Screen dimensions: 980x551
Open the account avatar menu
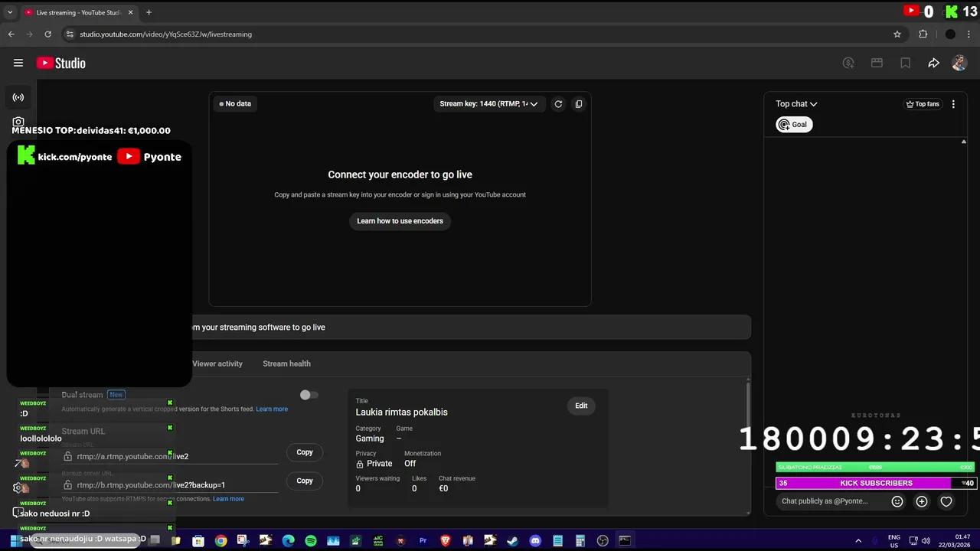pyautogui.click(x=959, y=64)
